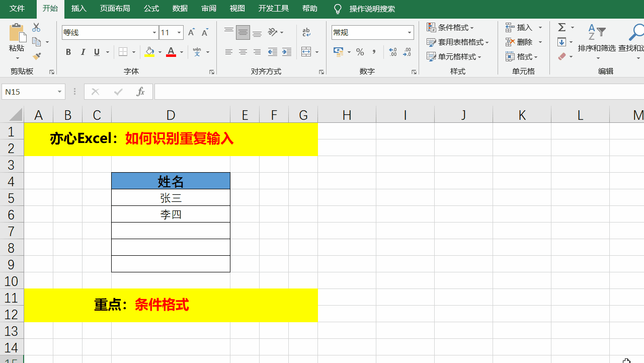
Task: Open the font size dropdown
Action: click(179, 33)
